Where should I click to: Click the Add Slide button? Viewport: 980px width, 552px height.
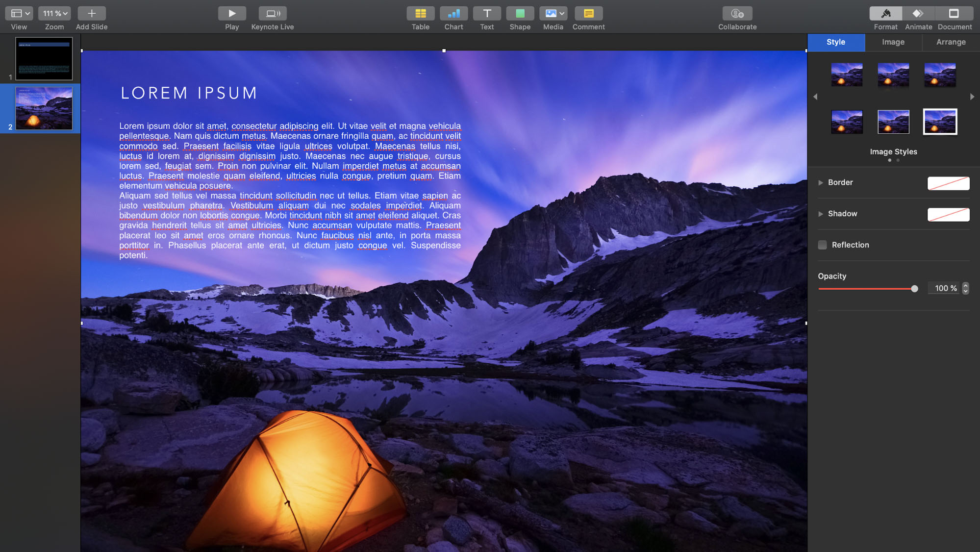(x=92, y=13)
